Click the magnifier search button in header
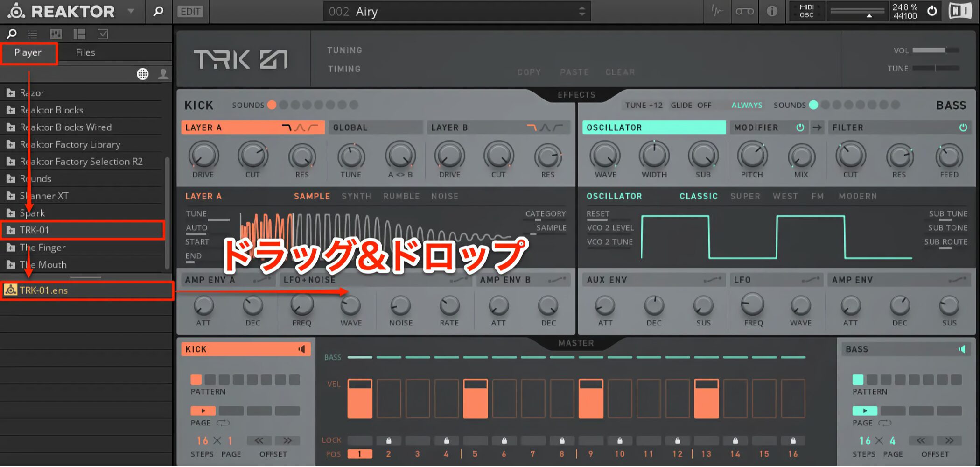 click(158, 11)
